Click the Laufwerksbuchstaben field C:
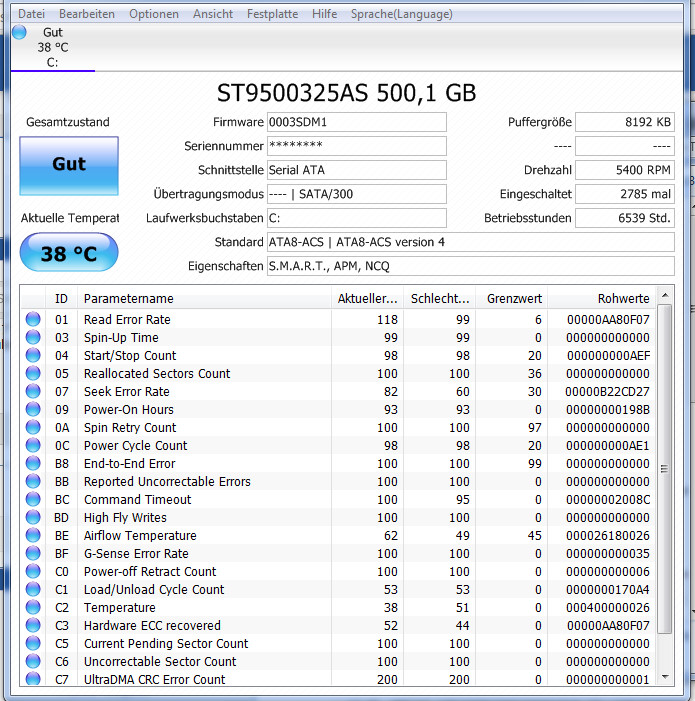Image resolution: width=695 pixels, height=701 pixels. pyautogui.click(x=357, y=218)
